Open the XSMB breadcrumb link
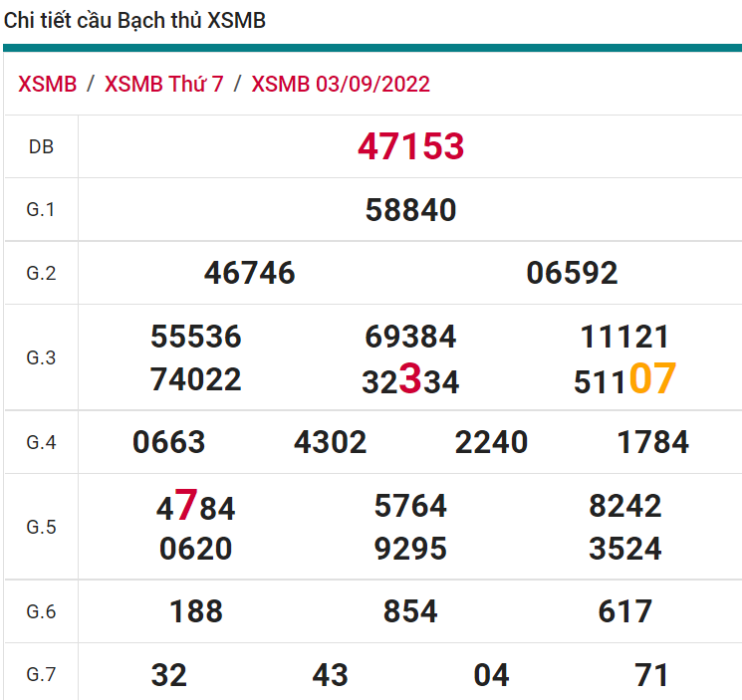742x700 pixels. [x=47, y=84]
